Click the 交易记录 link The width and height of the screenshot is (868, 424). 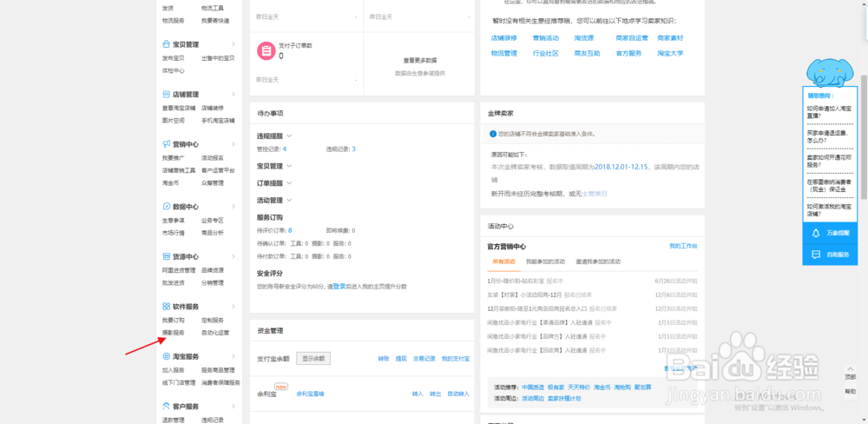click(x=424, y=359)
